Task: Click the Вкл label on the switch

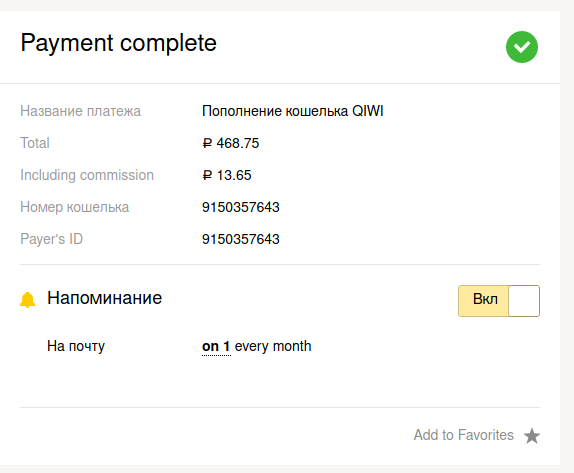Action: click(x=485, y=299)
